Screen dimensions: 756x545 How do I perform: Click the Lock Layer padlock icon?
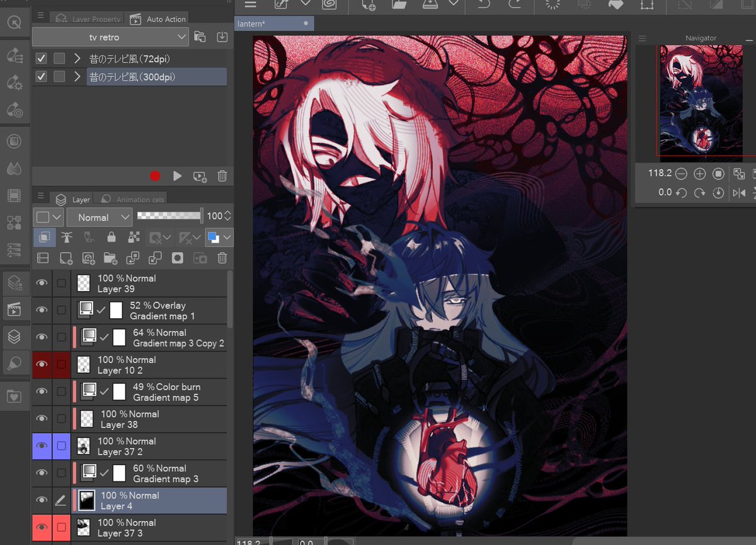(x=111, y=238)
